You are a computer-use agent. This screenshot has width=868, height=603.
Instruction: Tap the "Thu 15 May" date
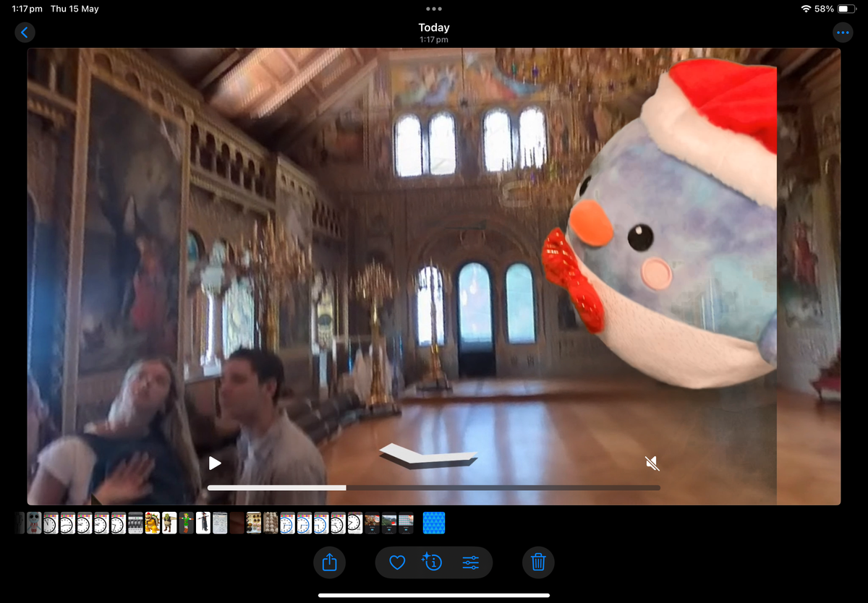click(75, 9)
